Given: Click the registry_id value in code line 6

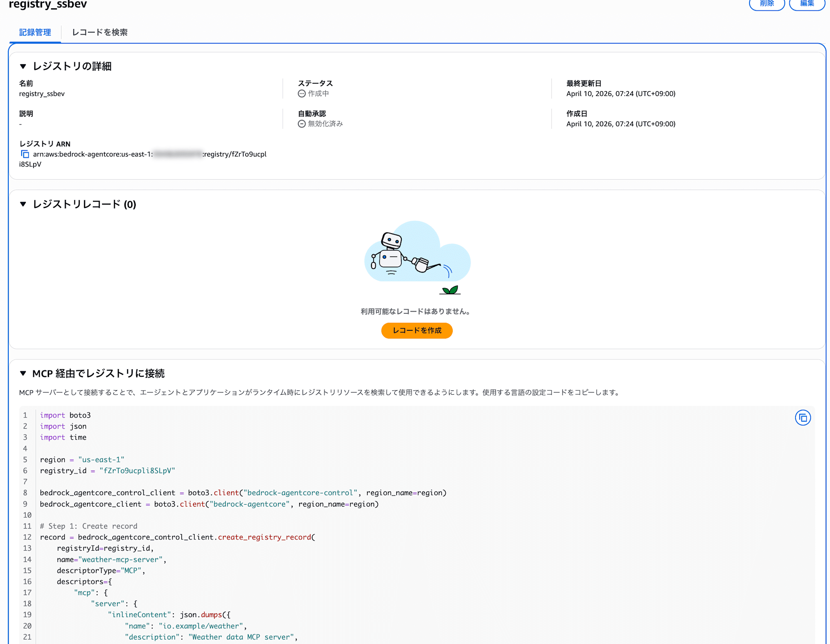Looking at the screenshot, I should (137, 471).
